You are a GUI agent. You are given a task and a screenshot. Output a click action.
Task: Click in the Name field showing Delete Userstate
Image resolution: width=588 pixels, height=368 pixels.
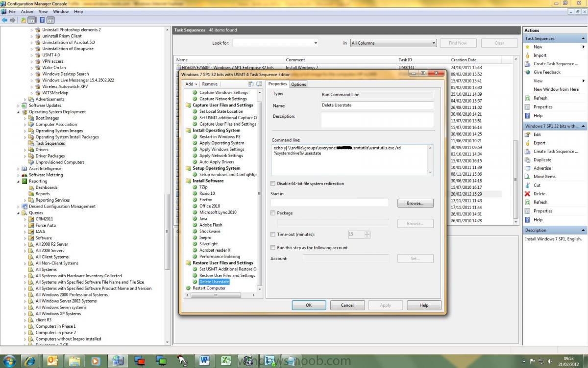click(x=377, y=105)
